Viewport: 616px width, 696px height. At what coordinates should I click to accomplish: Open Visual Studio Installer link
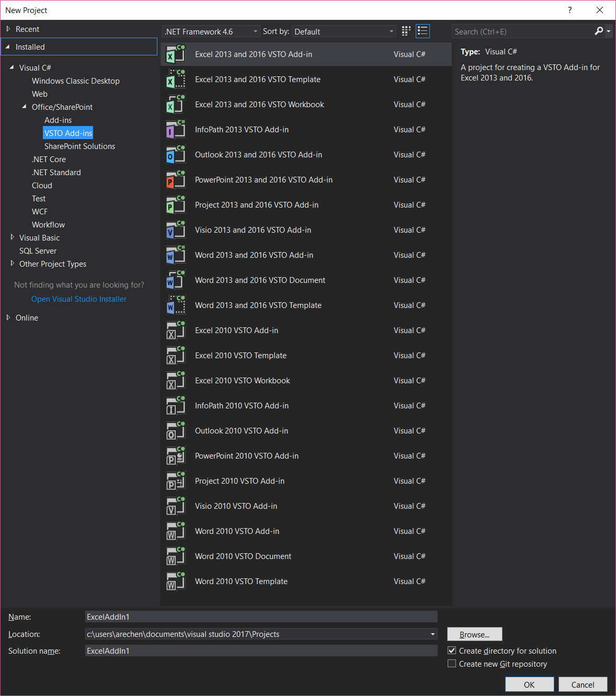click(x=79, y=299)
